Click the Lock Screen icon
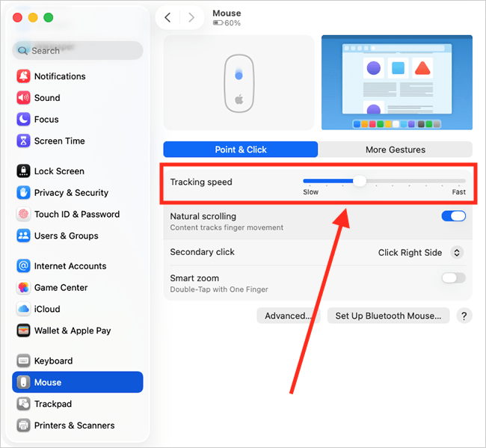This screenshot has height=448, width=486. pyautogui.click(x=23, y=171)
